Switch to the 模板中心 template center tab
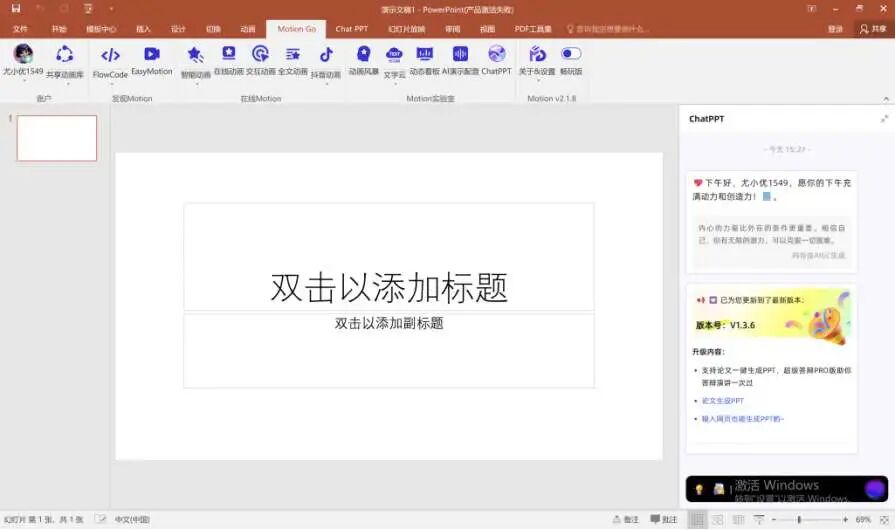Viewport: 895px width, 530px height. [x=101, y=29]
